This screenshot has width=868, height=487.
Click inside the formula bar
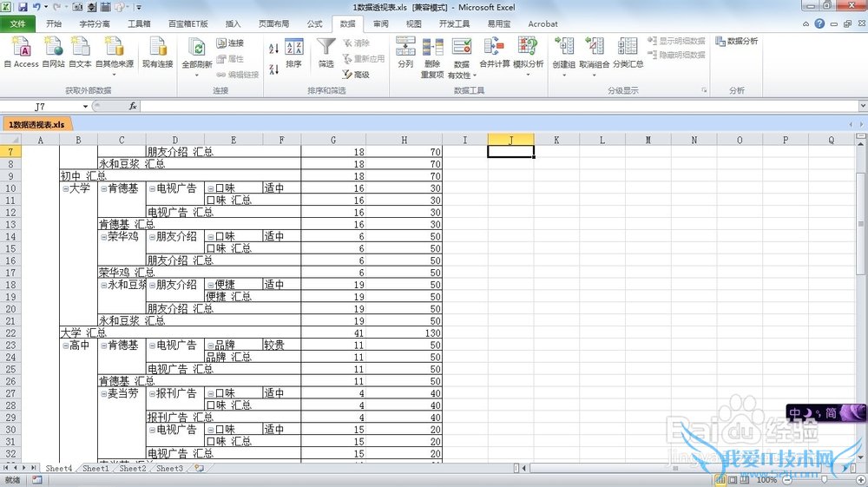coord(498,106)
